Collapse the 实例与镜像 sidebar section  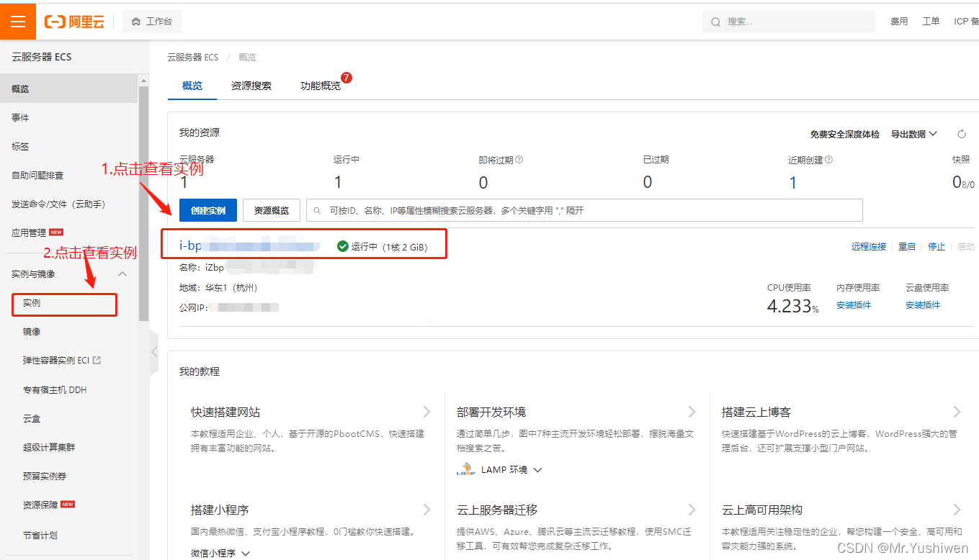point(122,274)
